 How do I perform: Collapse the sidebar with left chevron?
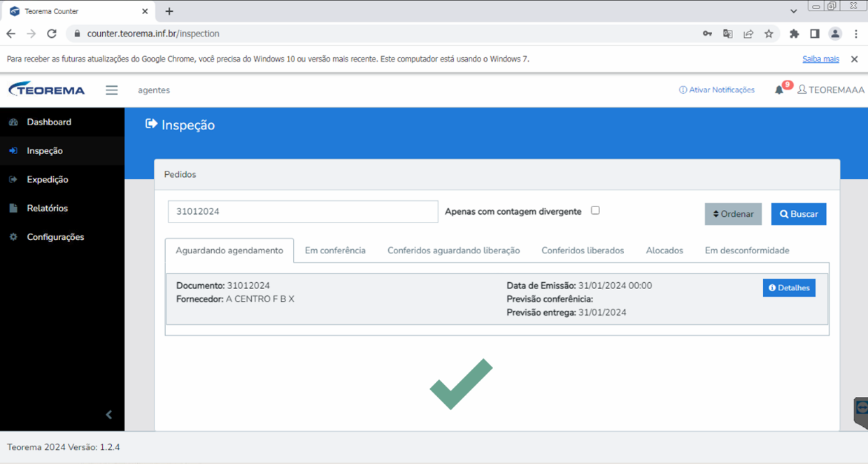(109, 415)
